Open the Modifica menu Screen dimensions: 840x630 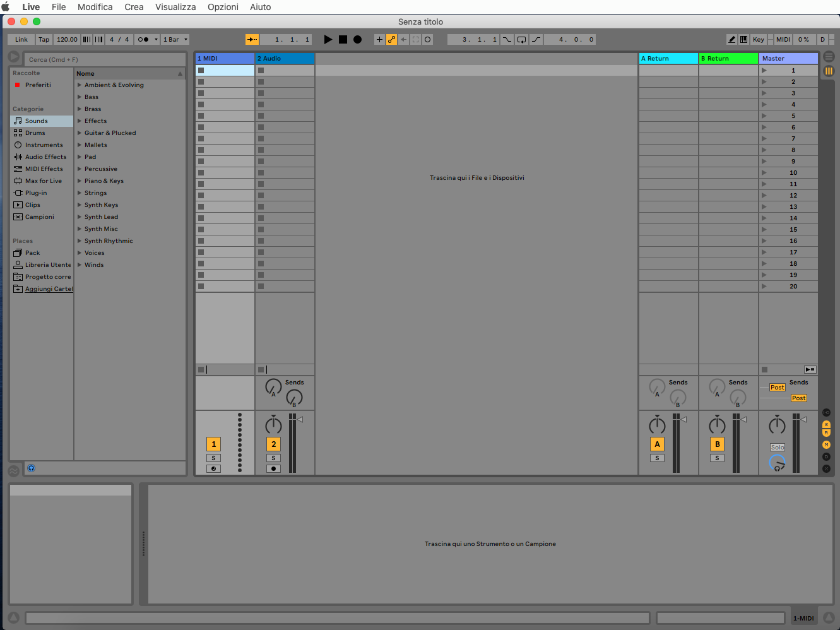pos(95,7)
